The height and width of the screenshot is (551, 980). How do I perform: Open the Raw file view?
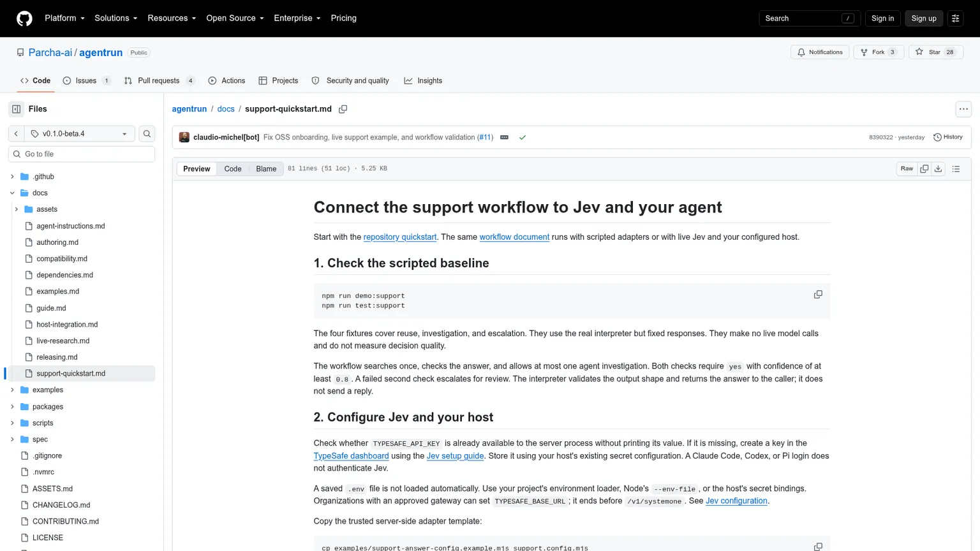point(907,169)
